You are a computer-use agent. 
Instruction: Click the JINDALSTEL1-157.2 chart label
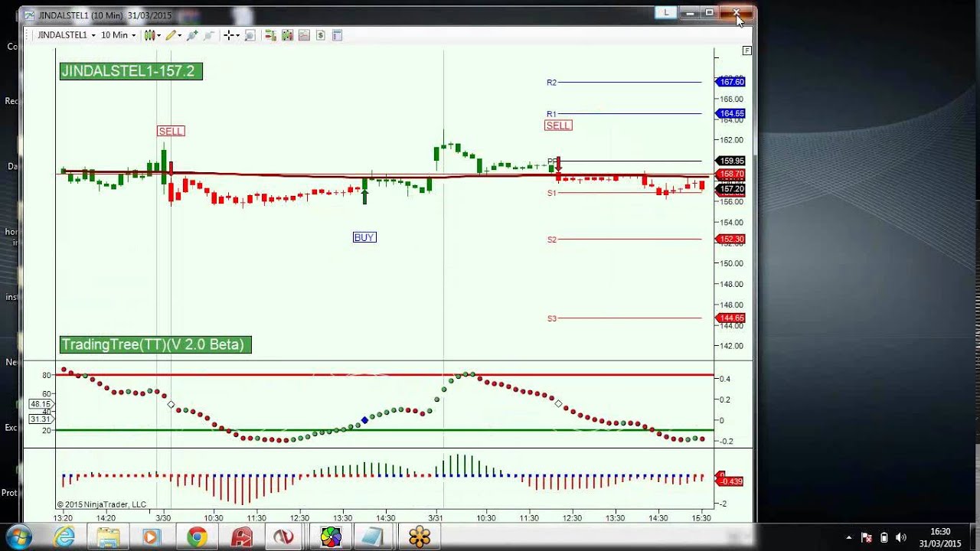(x=131, y=71)
